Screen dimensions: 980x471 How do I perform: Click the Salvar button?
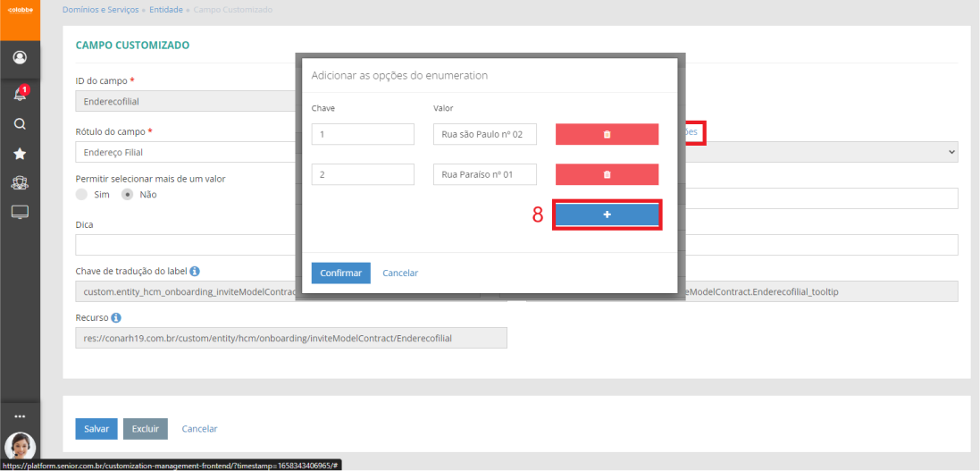pyautogui.click(x=96, y=429)
